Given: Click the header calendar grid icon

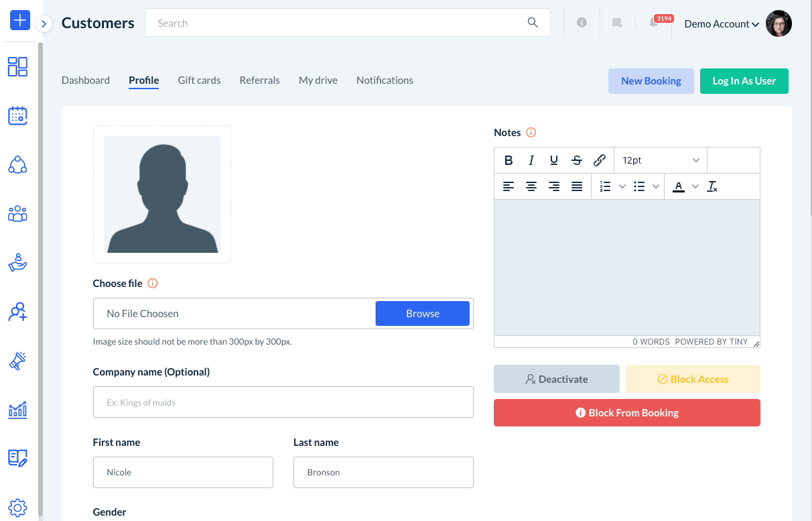Looking at the screenshot, I should [617, 23].
